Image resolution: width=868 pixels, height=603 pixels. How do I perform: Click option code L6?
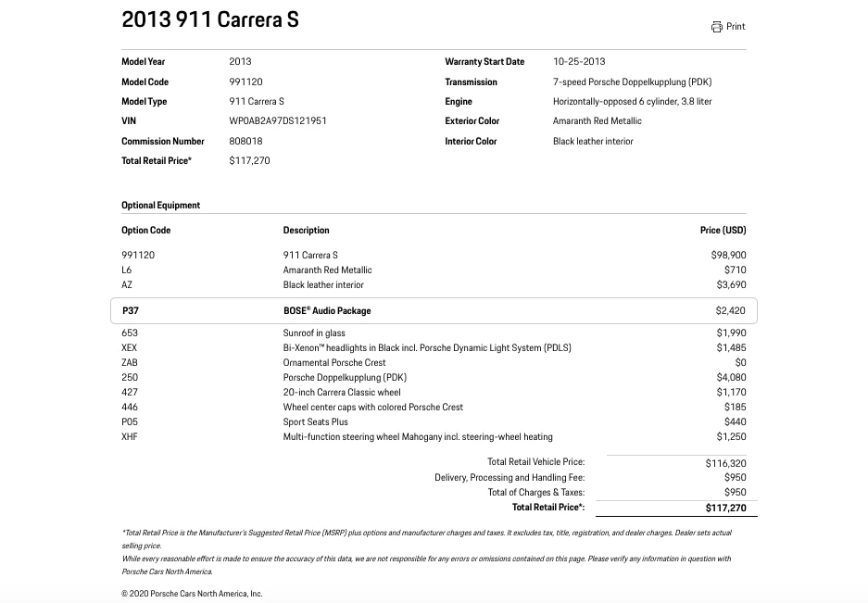[127, 270]
